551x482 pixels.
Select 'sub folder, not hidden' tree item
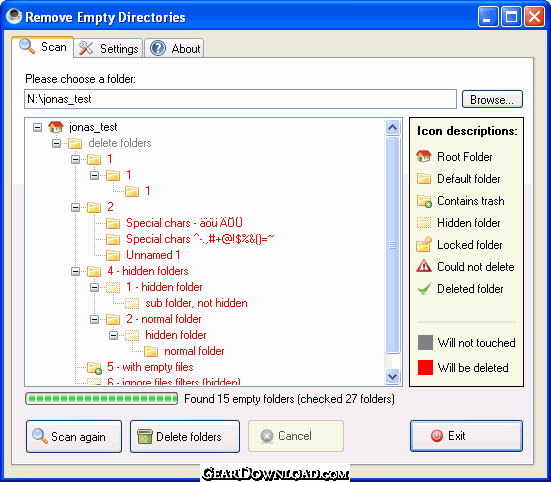point(196,303)
